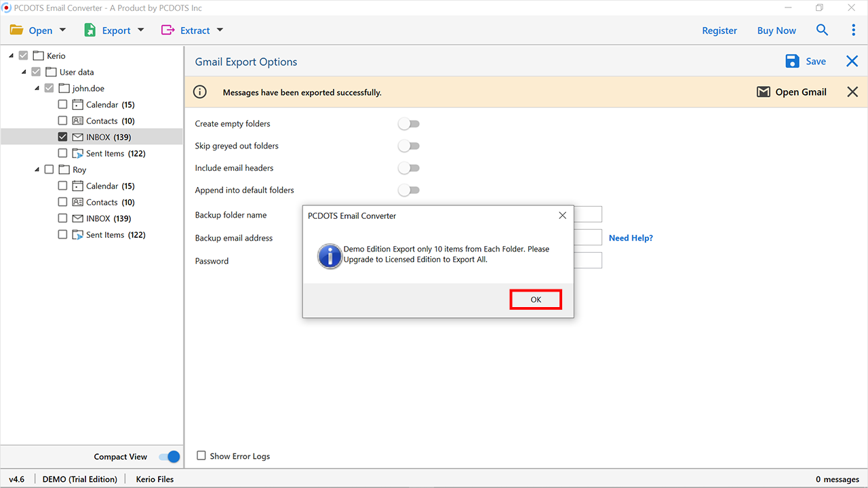868x488 pixels.
Task: Open the Extract dropdown arrow
Action: point(220,30)
